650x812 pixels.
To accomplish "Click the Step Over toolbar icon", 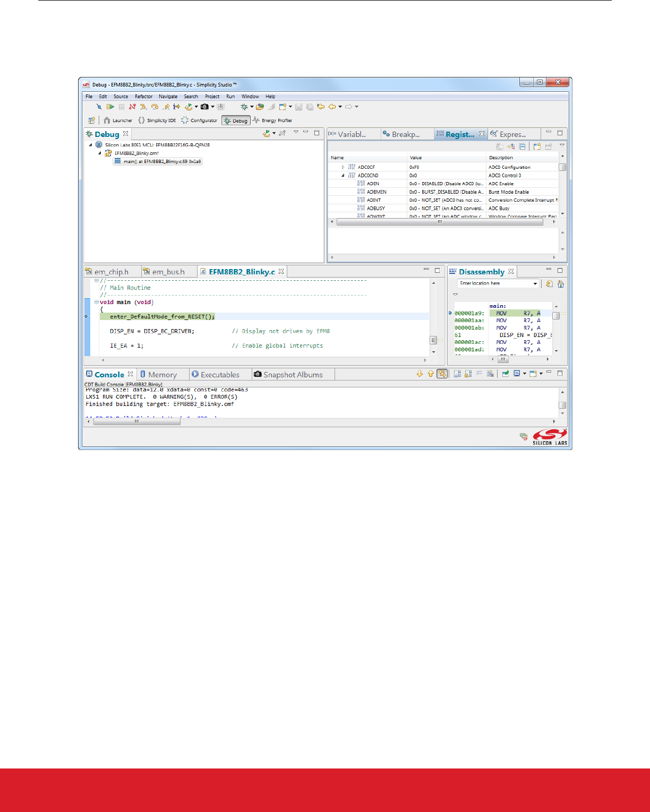I will coord(155,107).
